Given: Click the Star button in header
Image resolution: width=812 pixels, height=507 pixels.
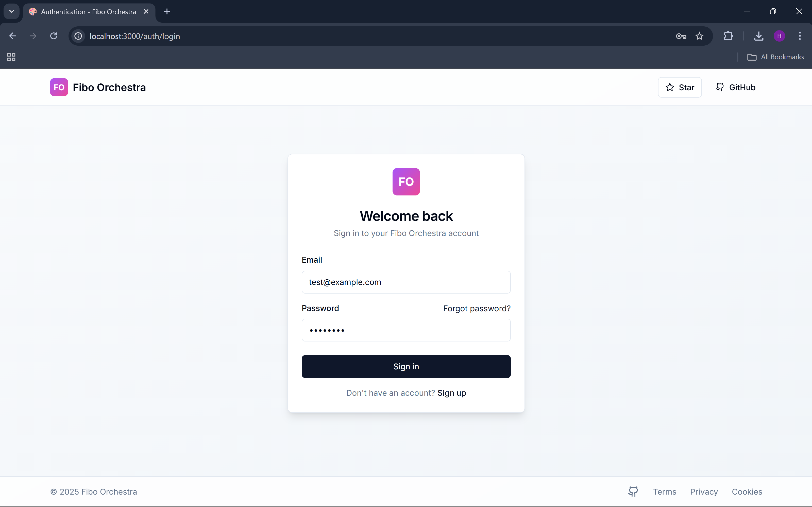Looking at the screenshot, I should (x=680, y=87).
